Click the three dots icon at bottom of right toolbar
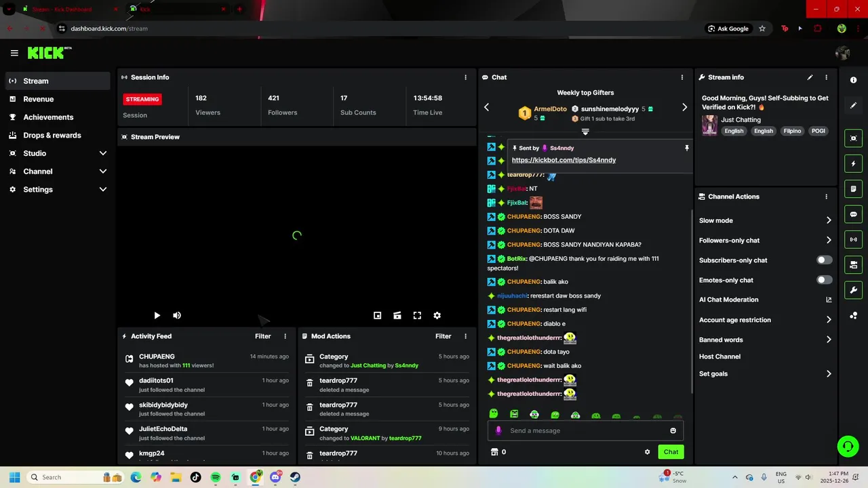868x488 pixels. click(x=853, y=315)
